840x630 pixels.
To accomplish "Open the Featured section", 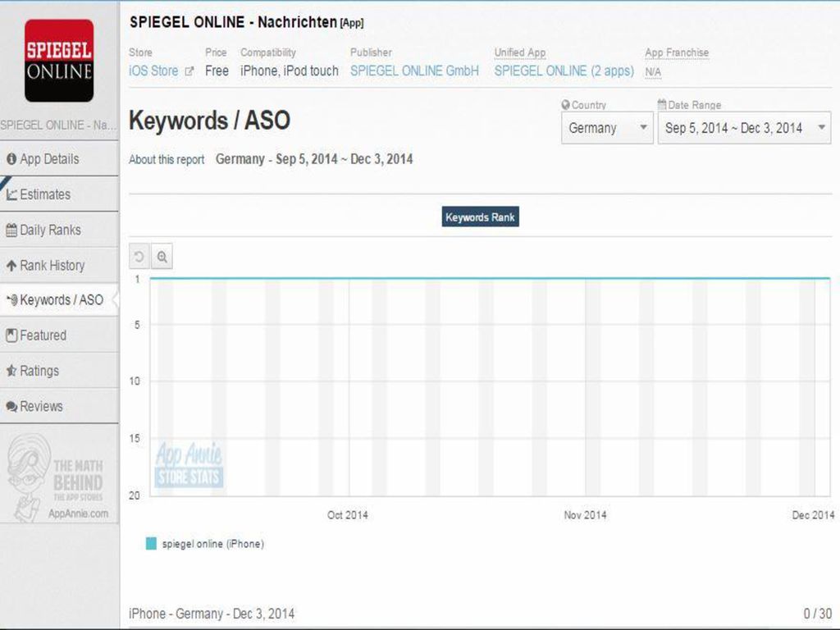I will click(59, 335).
